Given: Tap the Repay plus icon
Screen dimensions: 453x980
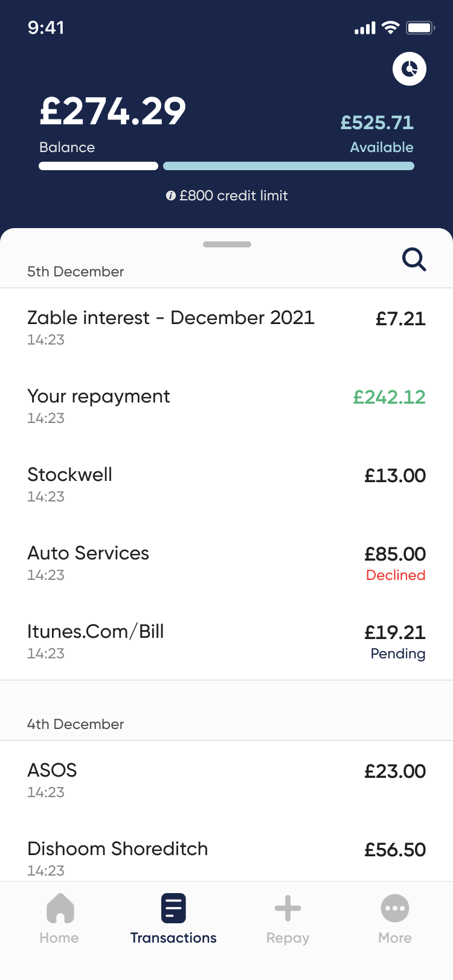Looking at the screenshot, I should pyautogui.click(x=288, y=908).
